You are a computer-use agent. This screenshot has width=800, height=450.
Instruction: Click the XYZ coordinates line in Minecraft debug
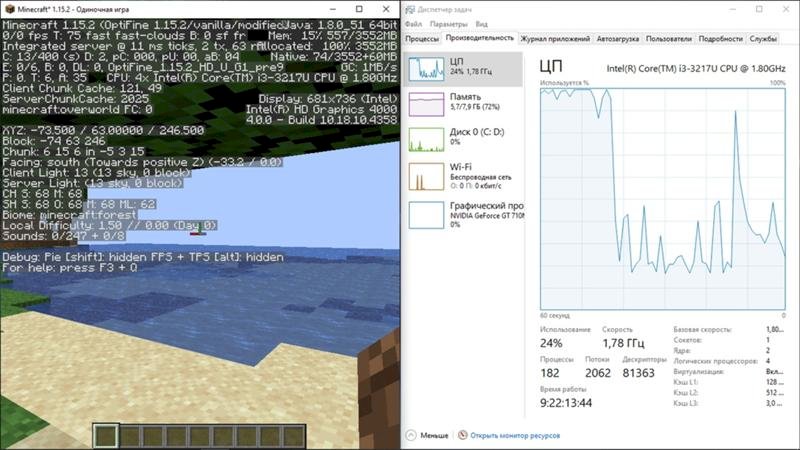click(103, 131)
